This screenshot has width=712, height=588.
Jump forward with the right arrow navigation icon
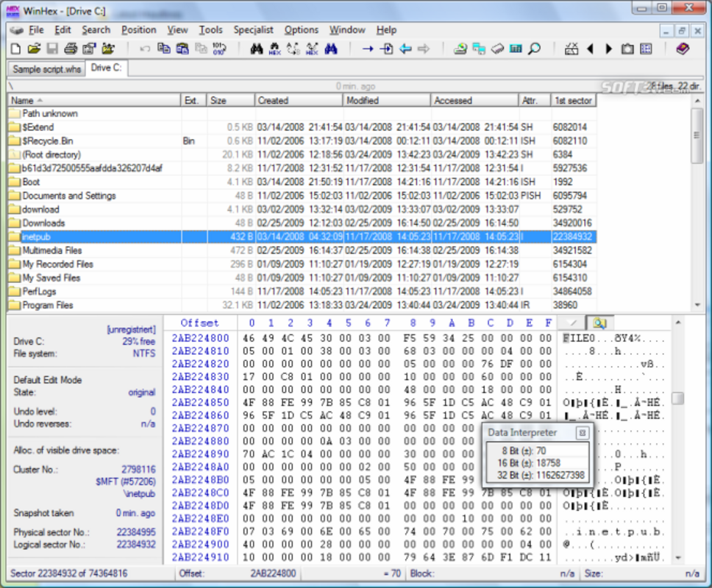point(424,49)
